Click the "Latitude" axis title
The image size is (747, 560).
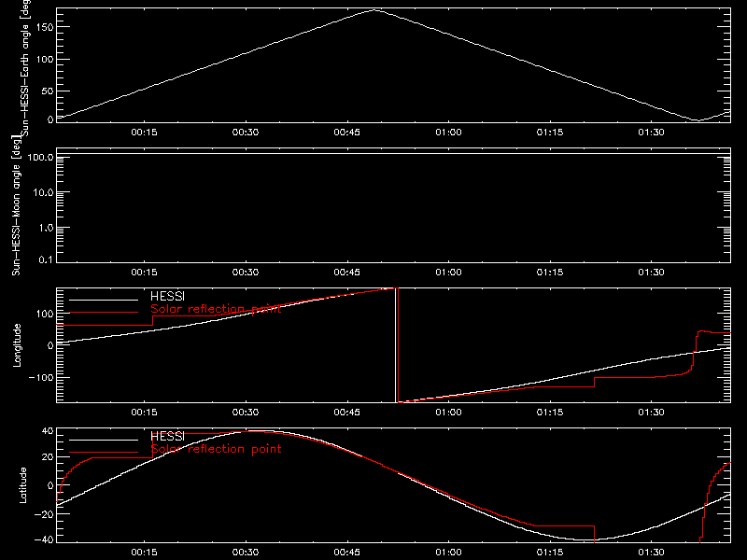pos(21,485)
